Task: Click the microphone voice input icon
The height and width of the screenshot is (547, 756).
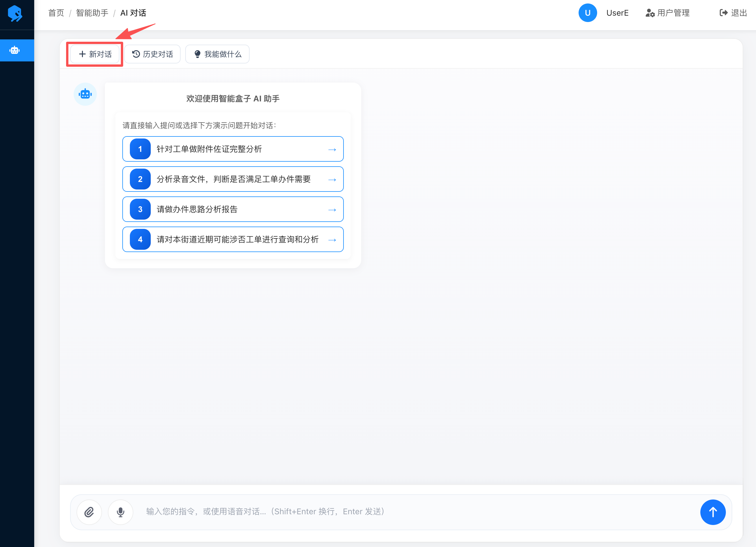Action: pos(121,512)
